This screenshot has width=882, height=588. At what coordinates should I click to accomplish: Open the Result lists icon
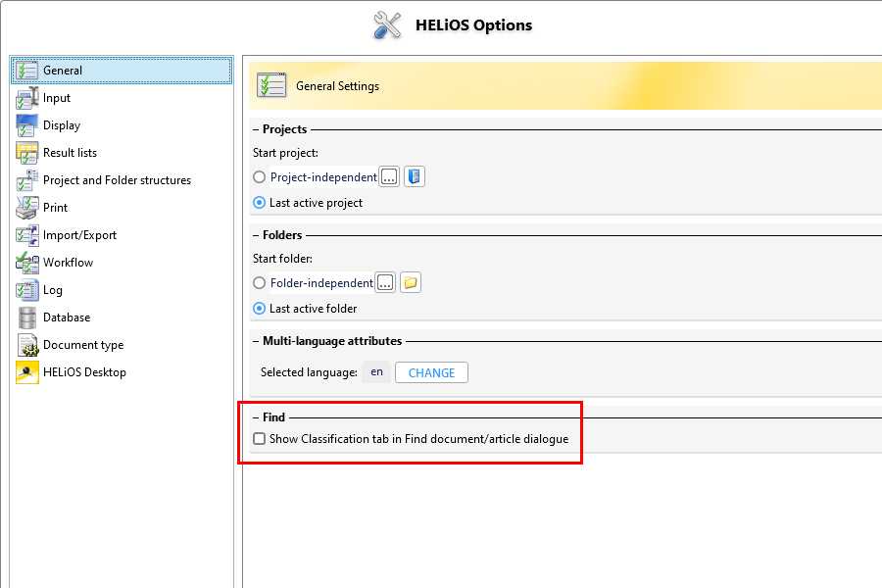point(27,153)
